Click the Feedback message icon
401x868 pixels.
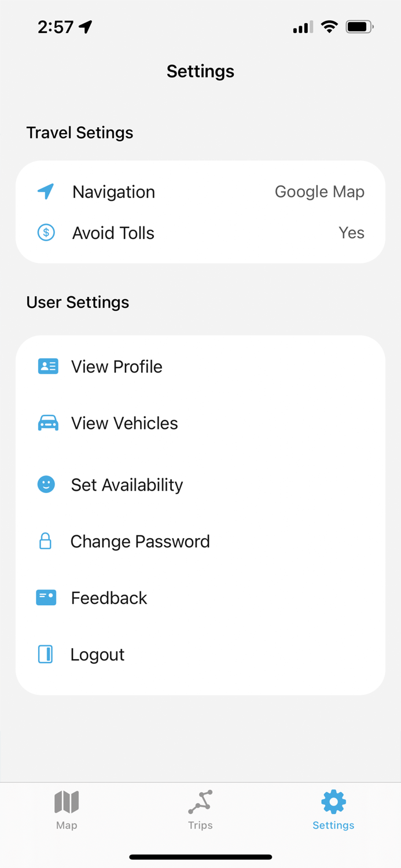[46, 597]
